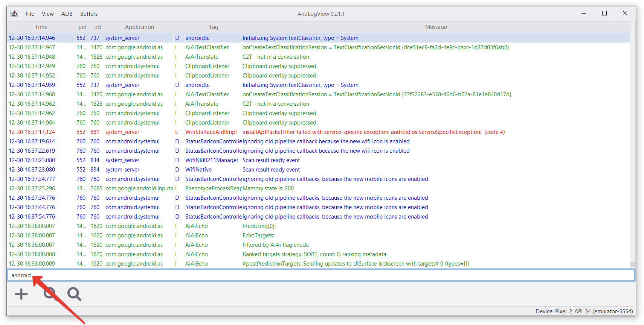Click the "EchoTargets:" message
644x325 pixels.
click(x=258, y=235)
